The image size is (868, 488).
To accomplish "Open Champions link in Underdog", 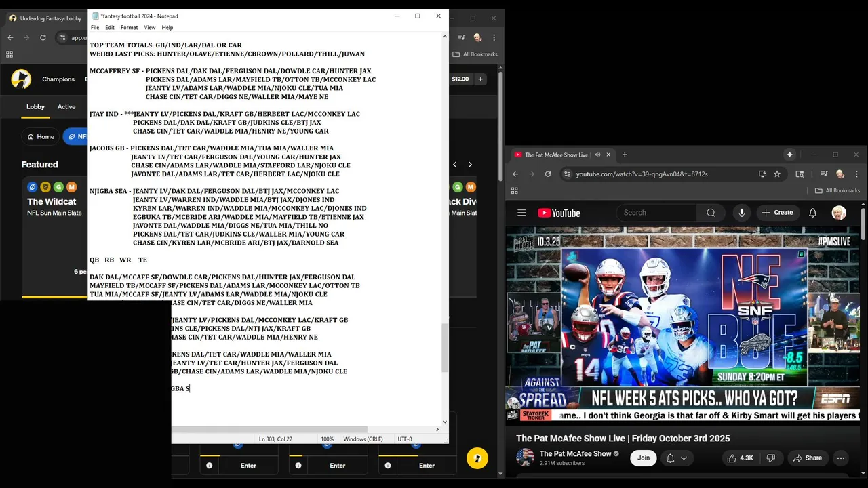I will [58, 79].
